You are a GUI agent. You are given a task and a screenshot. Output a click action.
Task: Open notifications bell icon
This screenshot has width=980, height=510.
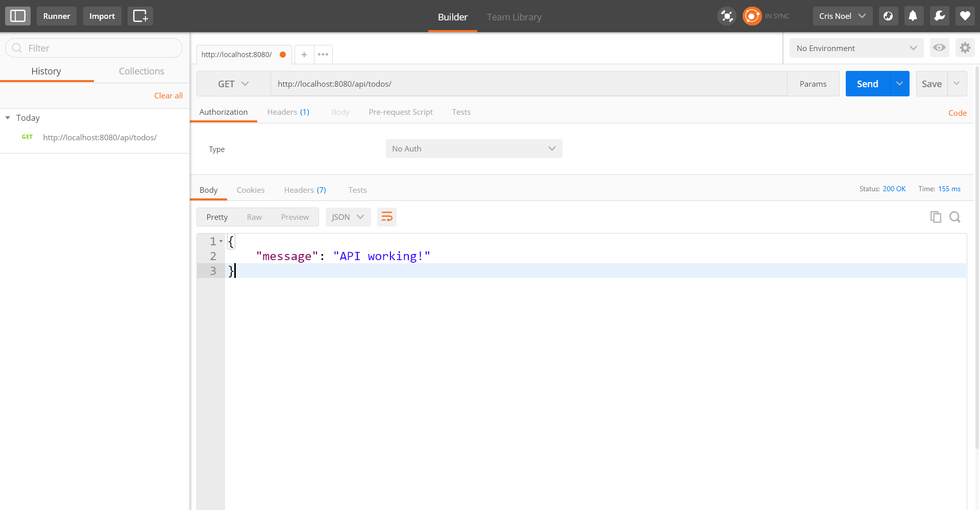tap(913, 16)
